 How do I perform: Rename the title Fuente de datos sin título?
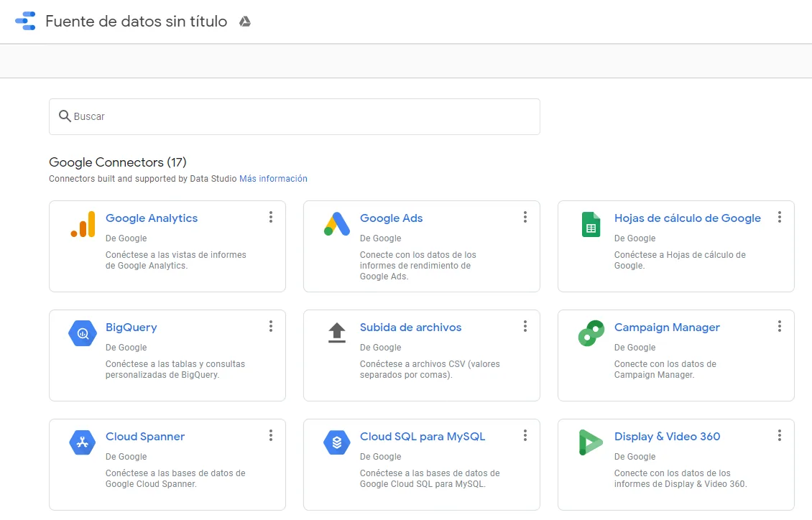137,22
